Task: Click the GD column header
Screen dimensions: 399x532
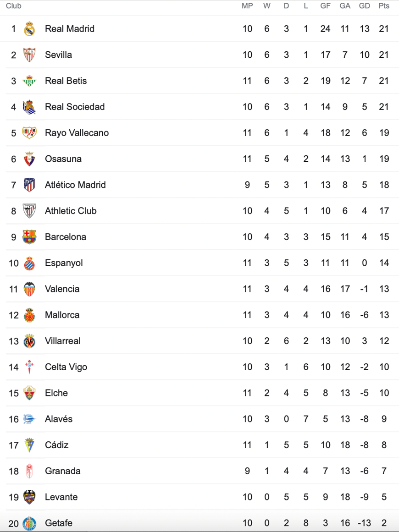Action: (364, 6)
